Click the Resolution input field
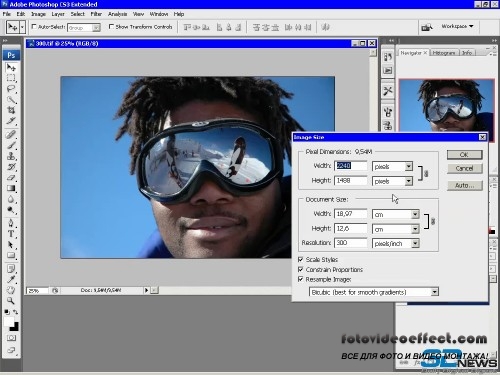Screen dimensions: 500x375 [x=350, y=243]
